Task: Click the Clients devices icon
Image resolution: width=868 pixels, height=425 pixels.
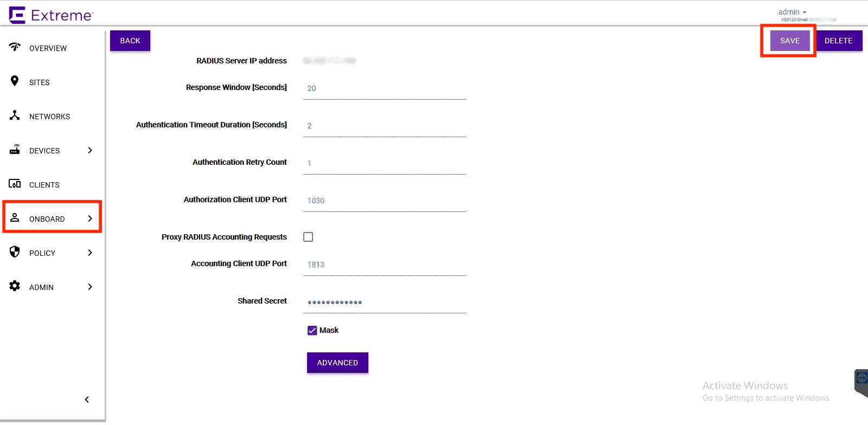Action: point(15,184)
